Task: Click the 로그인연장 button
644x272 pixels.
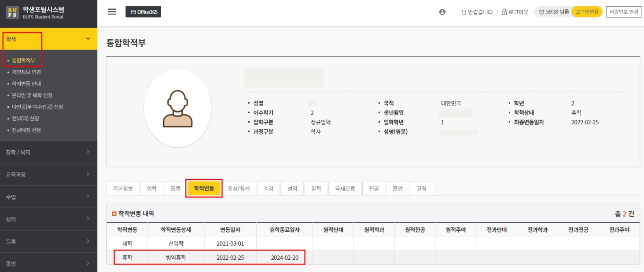Action: (x=587, y=12)
